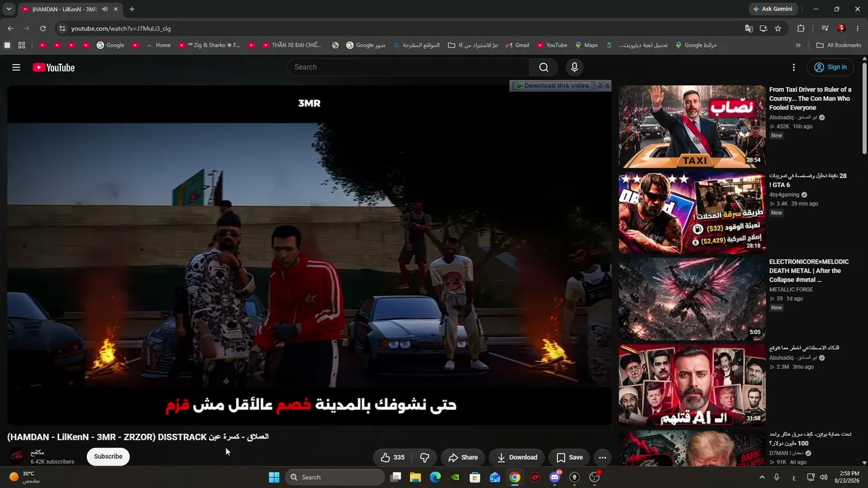Open the Home bookmark
The image size is (868, 488).
159,45
